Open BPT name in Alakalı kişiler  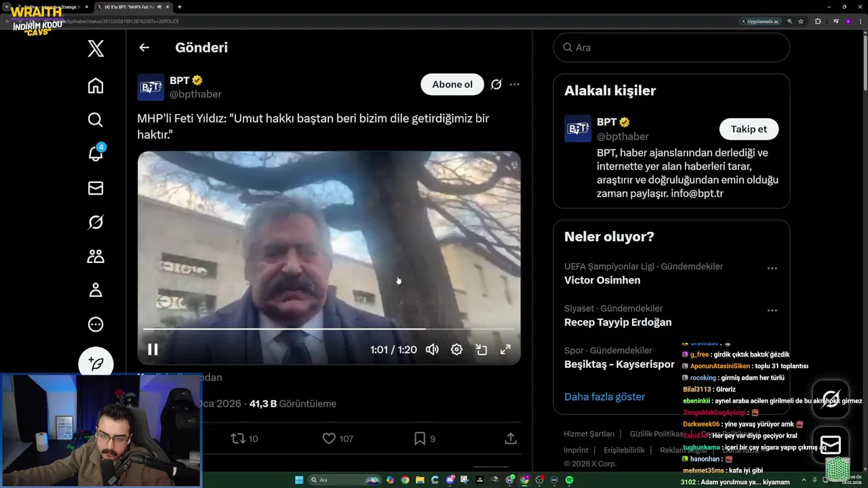point(606,122)
